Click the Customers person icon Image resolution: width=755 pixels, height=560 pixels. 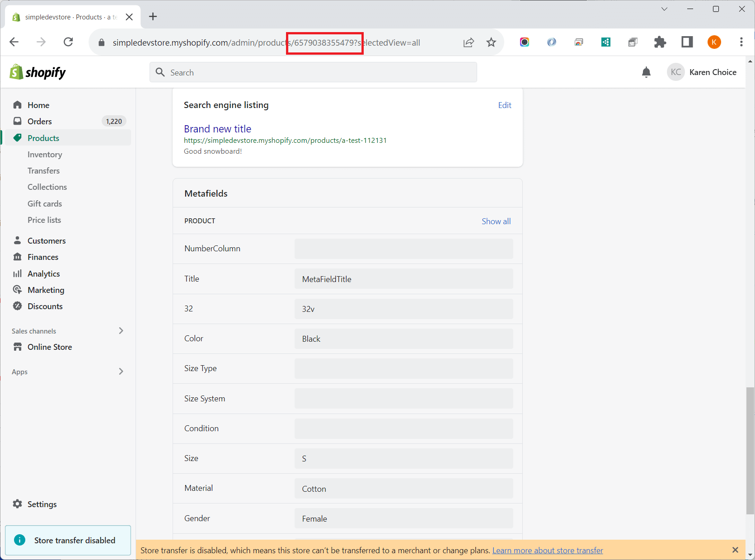coord(18,240)
